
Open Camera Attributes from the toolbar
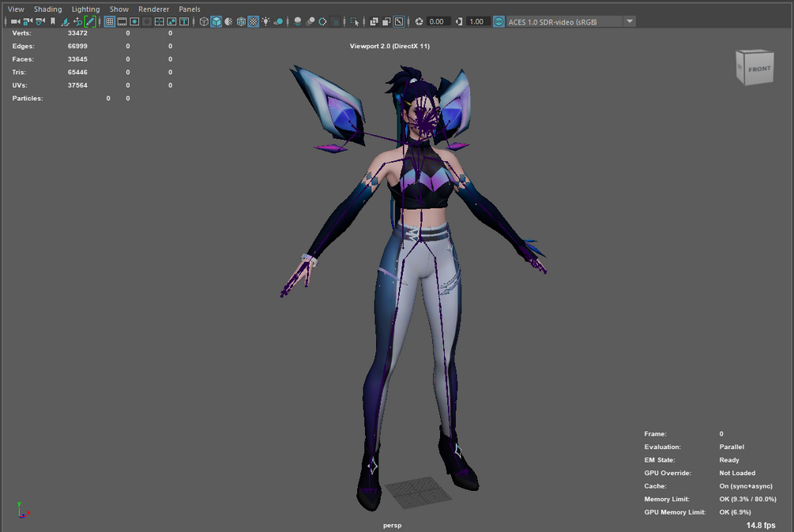[x=40, y=21]
